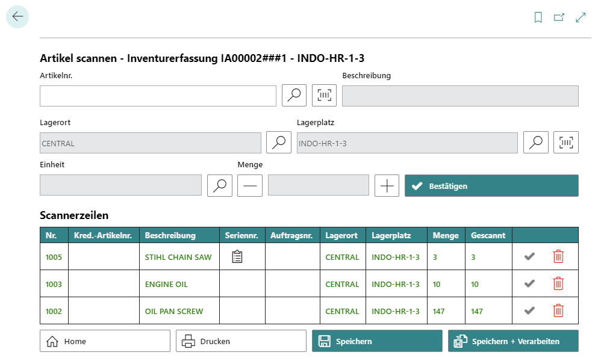Click the Einheit field

tap(120, 185)
